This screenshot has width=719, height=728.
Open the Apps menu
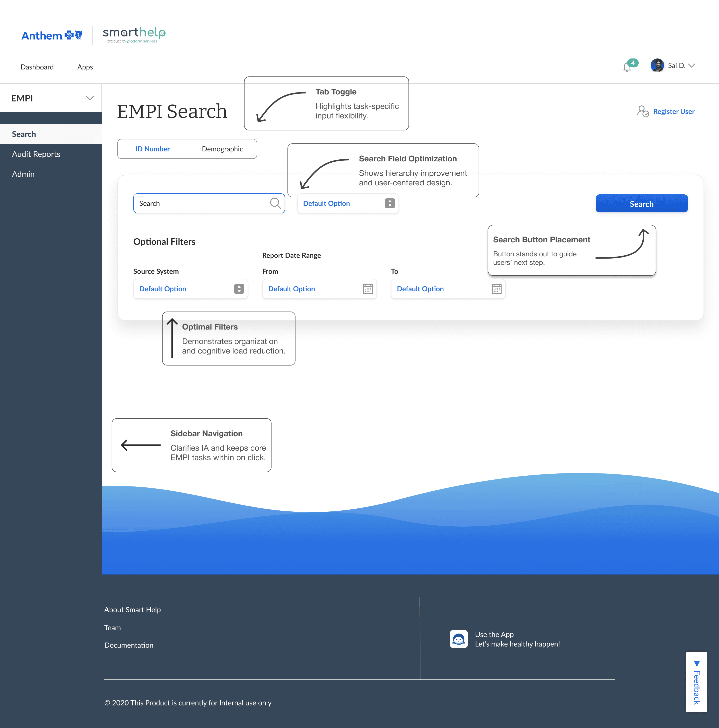(x=85, y=67)
